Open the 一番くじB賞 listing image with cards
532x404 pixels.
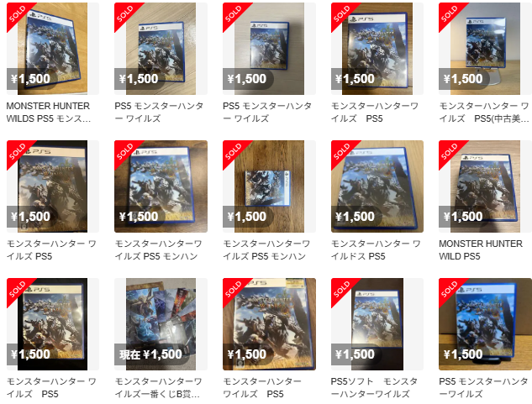tap(161, 324)
